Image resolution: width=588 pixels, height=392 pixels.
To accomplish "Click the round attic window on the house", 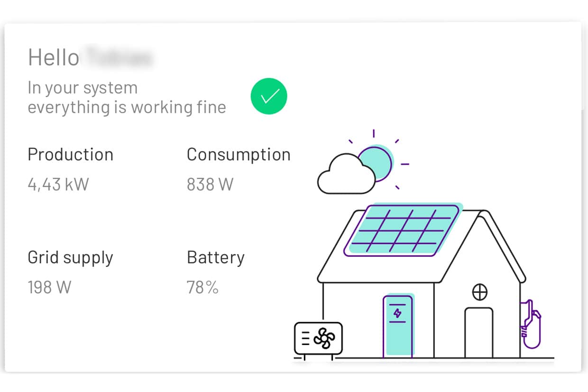I will coord(480,292).
